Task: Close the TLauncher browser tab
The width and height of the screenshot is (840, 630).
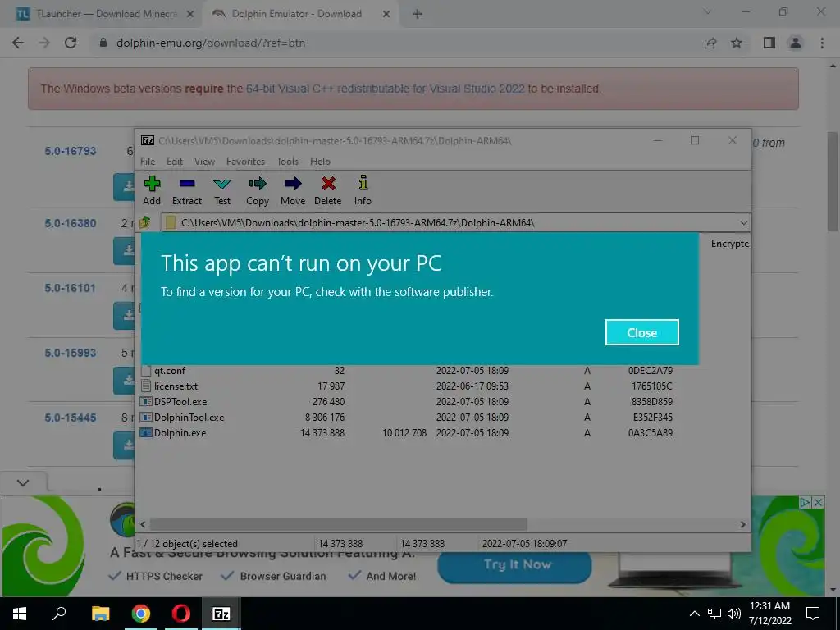Action: tap(189, 15)
